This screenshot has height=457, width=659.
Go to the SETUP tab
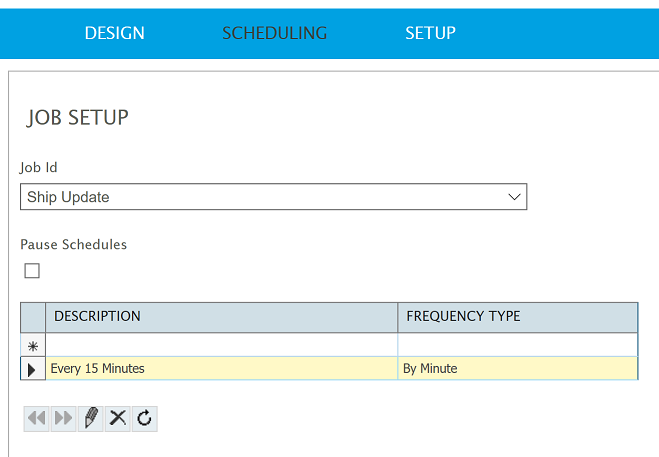[430, 33]
